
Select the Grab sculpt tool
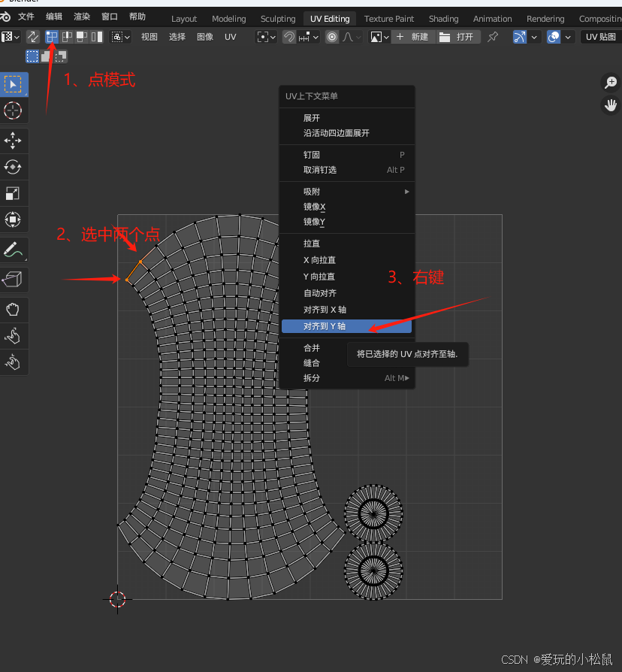[x=14, y=310]
